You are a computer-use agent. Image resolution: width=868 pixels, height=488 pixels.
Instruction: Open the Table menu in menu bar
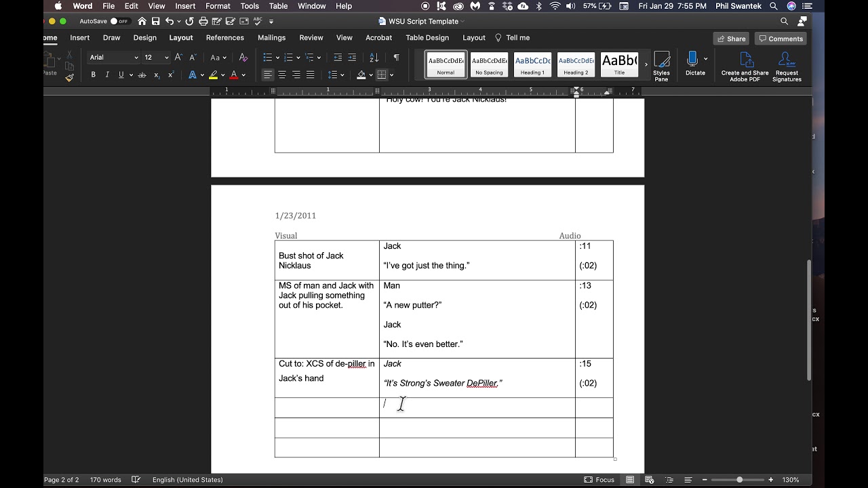click(279, 6)
